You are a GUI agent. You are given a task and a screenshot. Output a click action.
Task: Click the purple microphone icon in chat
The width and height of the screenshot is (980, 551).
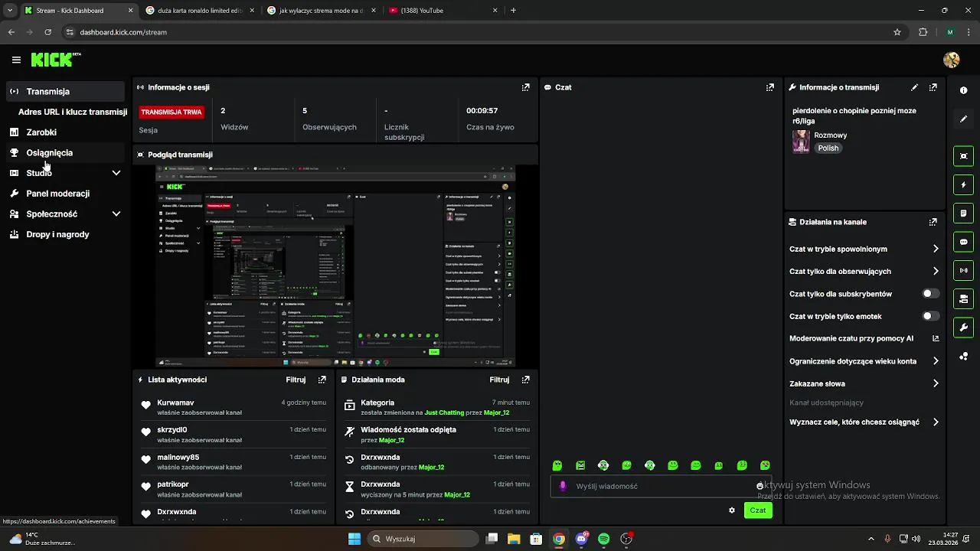[563, 486]
